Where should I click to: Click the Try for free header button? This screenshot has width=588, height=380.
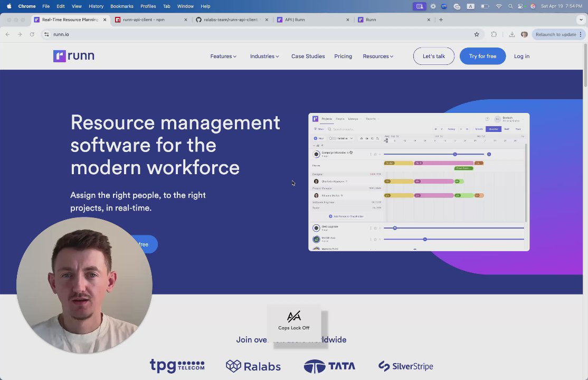tap(482, 56)
